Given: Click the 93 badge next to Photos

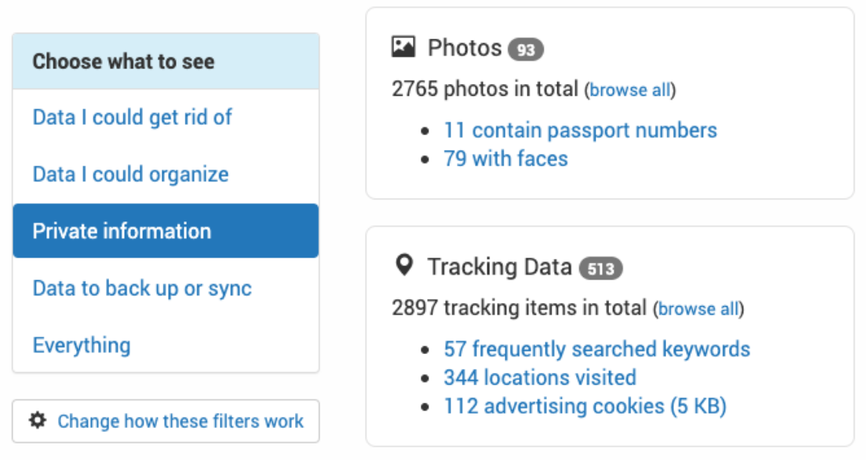Looking at the screenshot, I should pos(526,49).
